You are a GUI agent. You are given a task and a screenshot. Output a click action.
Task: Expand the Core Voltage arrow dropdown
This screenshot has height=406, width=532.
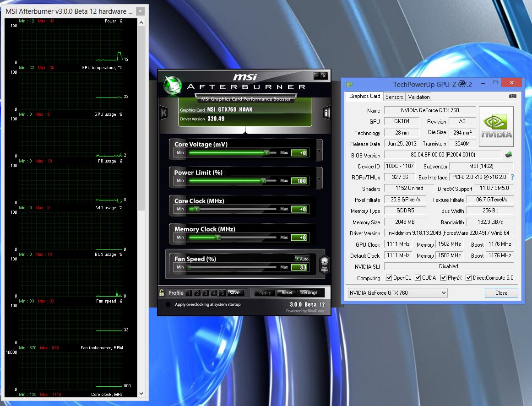click(x=319, y=152)
